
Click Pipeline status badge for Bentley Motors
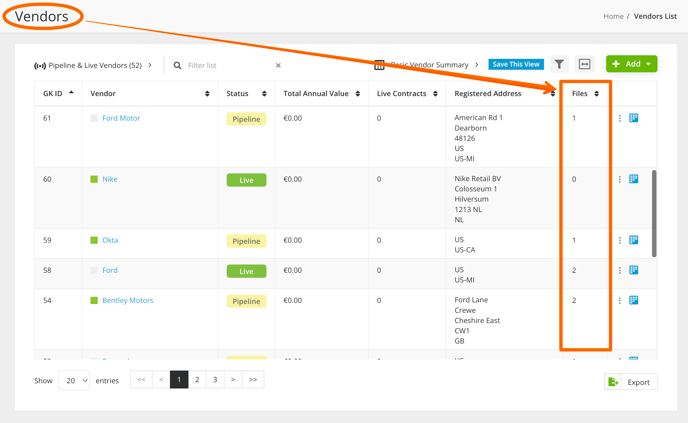pos(246,301)
